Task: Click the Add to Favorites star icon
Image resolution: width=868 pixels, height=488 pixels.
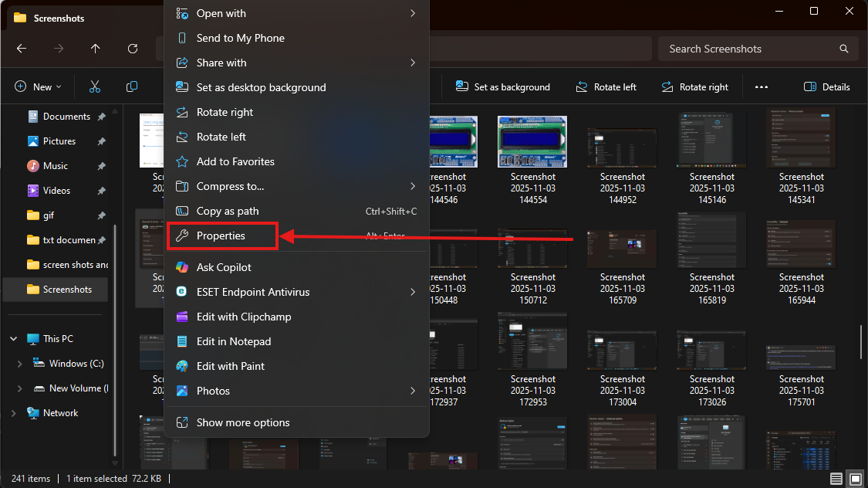Action: 181,161
